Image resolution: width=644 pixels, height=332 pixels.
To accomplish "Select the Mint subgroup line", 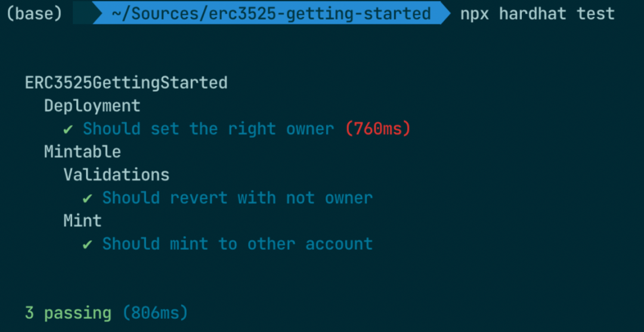I will point(82,221).
